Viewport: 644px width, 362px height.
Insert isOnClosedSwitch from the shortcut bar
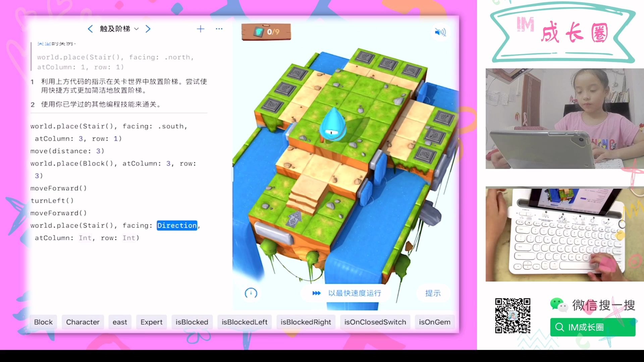pyautogui.click(x=375, y=322)
